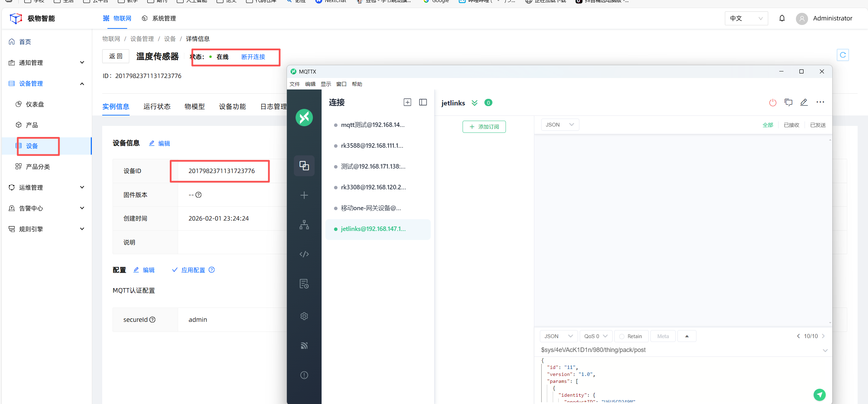868x404 pixels.
Task: Show only 已接收 messages
Action: coord(791,125)
